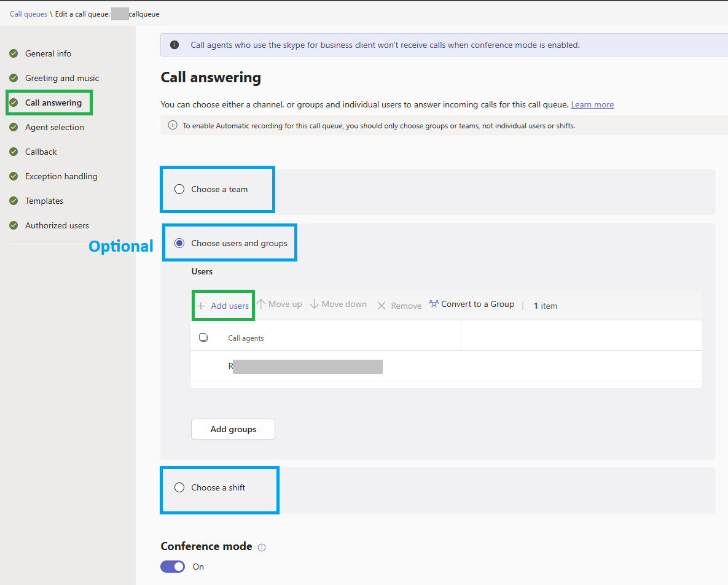Image resolution: width=728 pixels, height=585 pixels.
Task: Check the Call agents select-all checkbox
Action: (203, 338)
